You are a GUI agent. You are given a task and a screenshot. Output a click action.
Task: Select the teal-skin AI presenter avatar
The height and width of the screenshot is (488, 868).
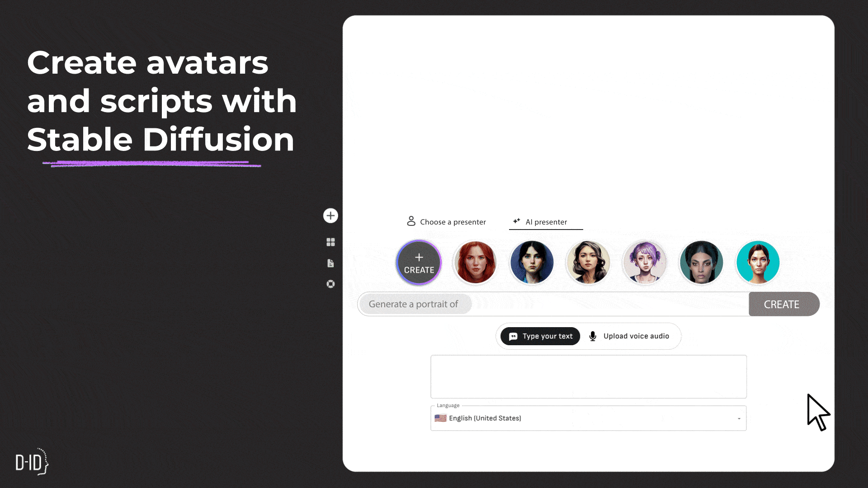click(x=757, y=262)
